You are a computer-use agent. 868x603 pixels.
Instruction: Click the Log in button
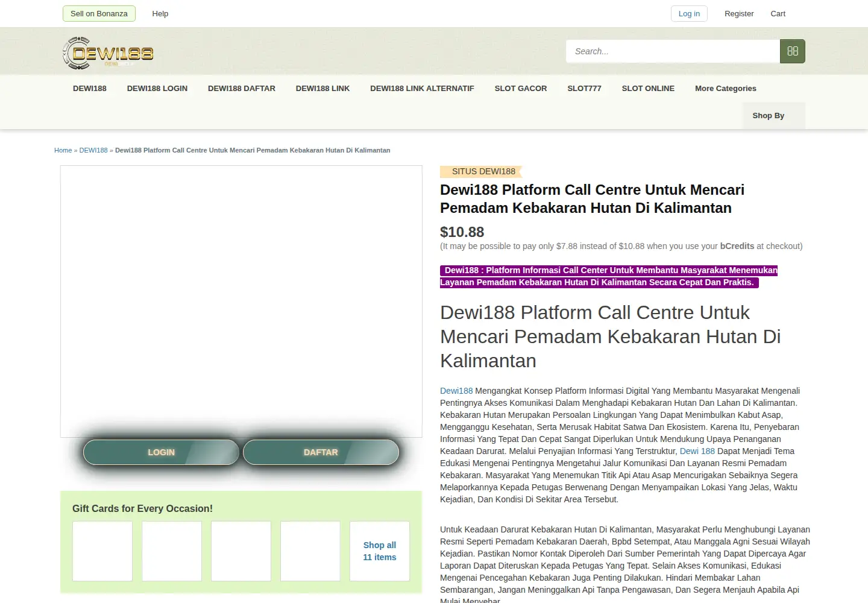pyautogui.click(x=689, y=13)
